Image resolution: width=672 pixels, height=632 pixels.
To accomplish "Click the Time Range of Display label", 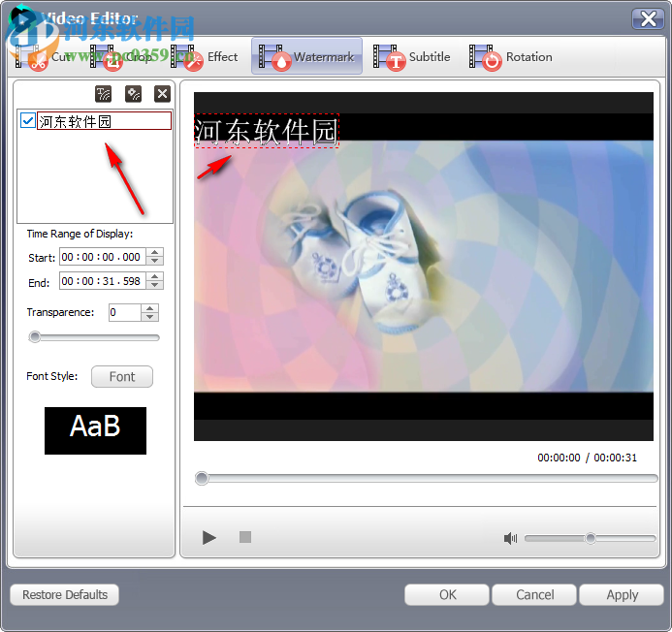I will 80,234.
